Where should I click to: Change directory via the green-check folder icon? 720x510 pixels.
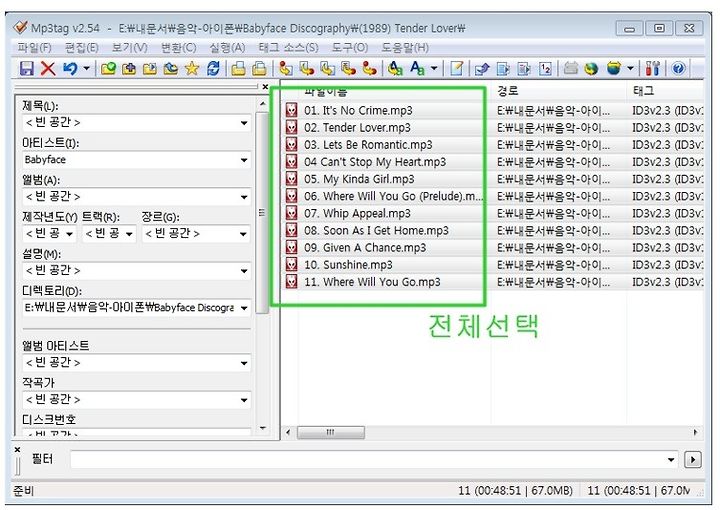(x=108, y=69)
